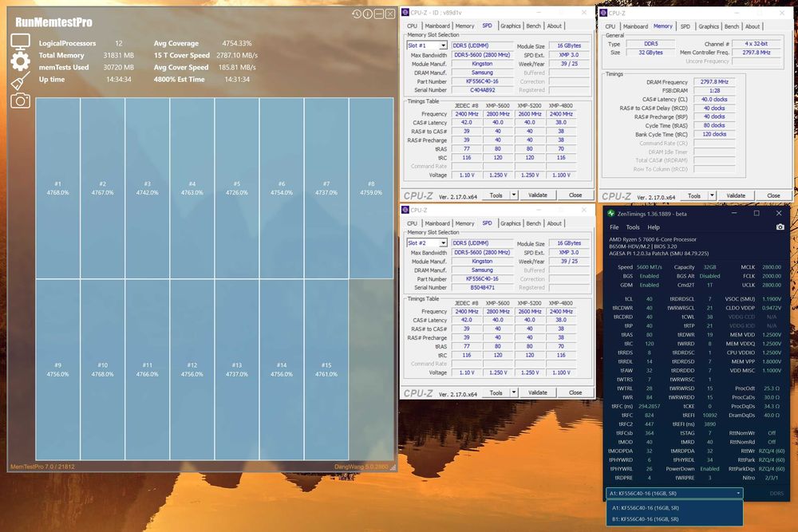Open Slot #2 dropdown in CPU-Z SPD window
The image size is (798, 532).
(443, 243)
